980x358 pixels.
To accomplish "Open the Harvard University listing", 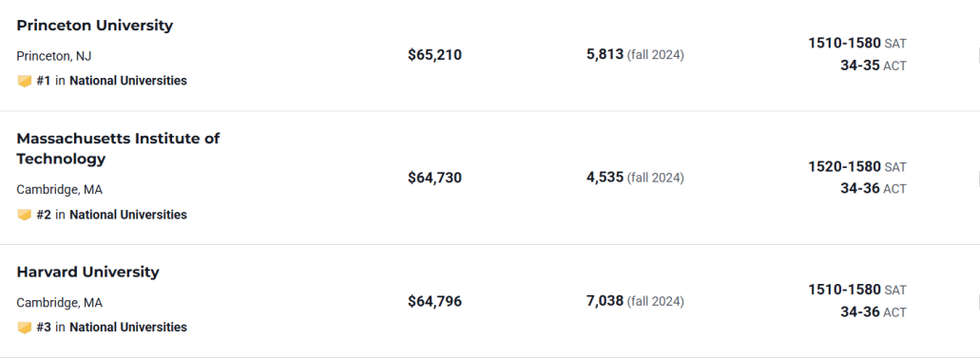I will click(x=88, y=273).
